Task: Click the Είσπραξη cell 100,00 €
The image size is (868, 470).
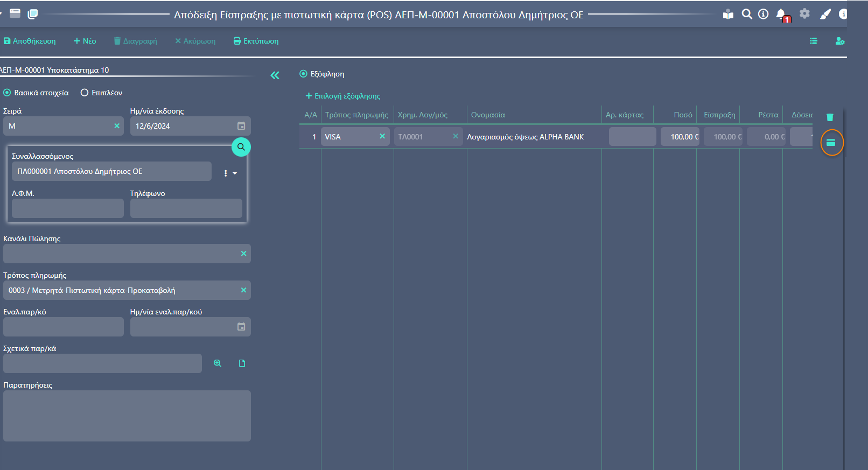Action: click(x=723, y=137)
